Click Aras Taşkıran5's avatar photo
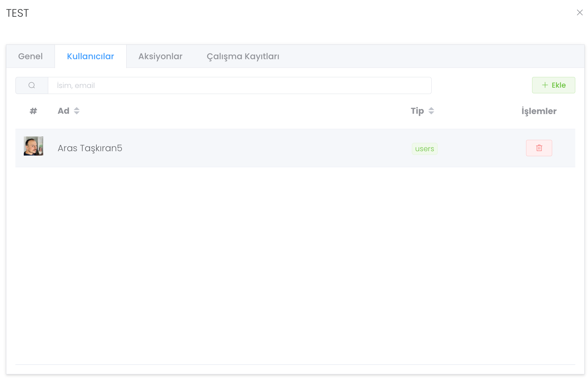This screenshot has width=588, height=382. (33, 146)
